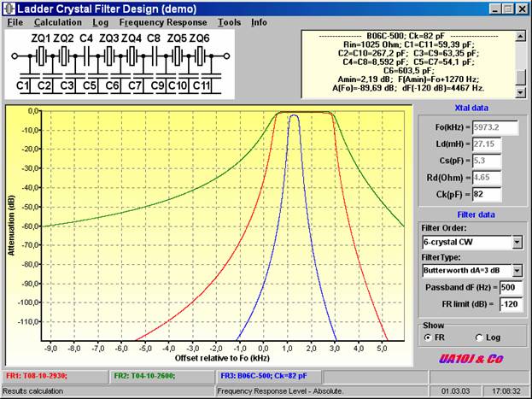Expand the Filter Order dropdown

pos(515,242)
